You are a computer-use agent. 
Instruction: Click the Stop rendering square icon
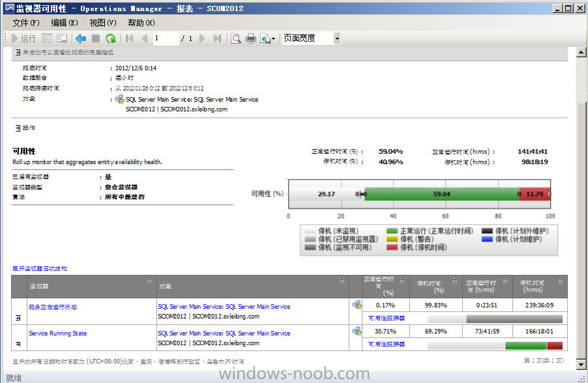pyautogui.click(x=96, y=38)
